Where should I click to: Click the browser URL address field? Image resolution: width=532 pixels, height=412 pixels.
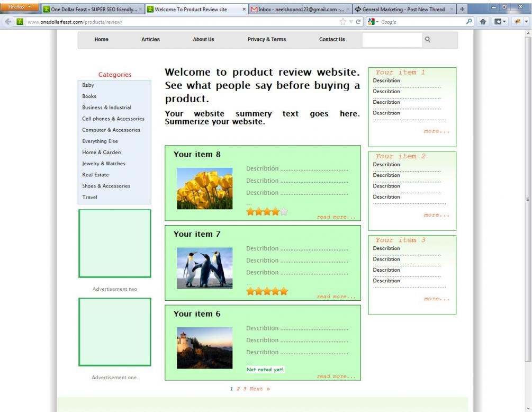coord(182,22)
